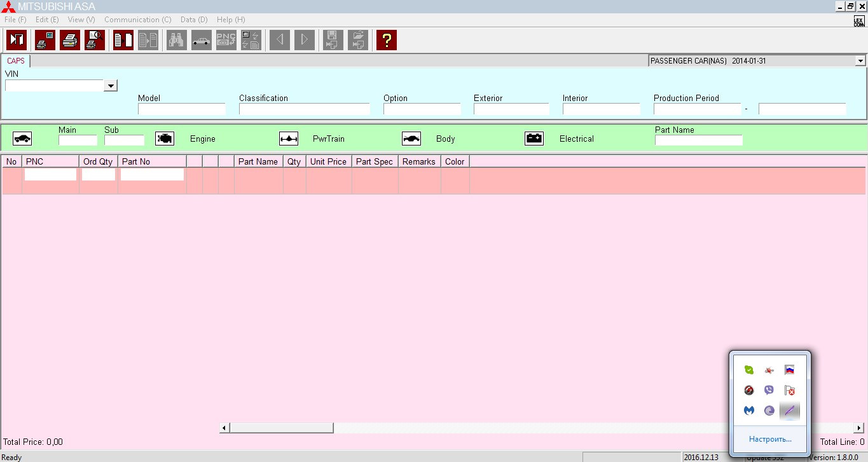This screenshot has height=462, width=868.
Task: Click the Main group input field
Action: pyautogui.click(x=78, y=140)
